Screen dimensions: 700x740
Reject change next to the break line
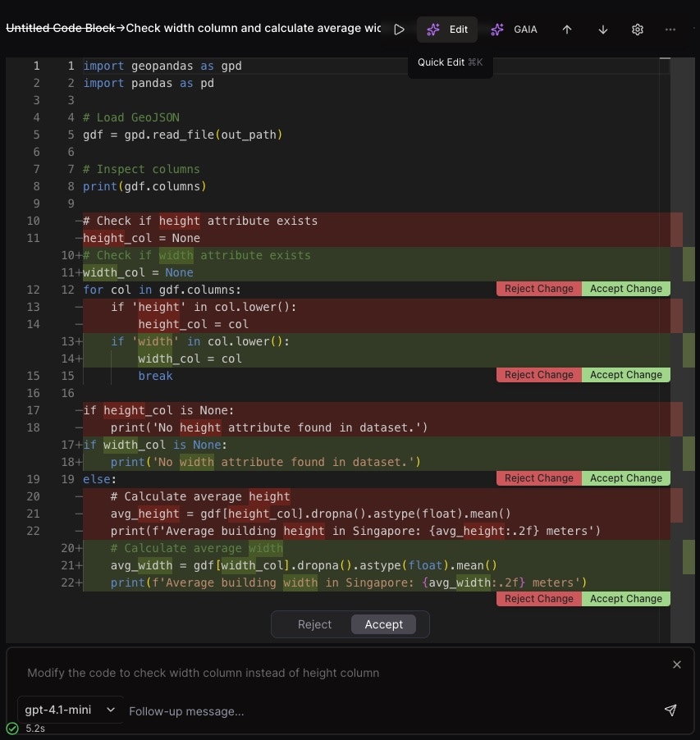[x=539, y=375]
